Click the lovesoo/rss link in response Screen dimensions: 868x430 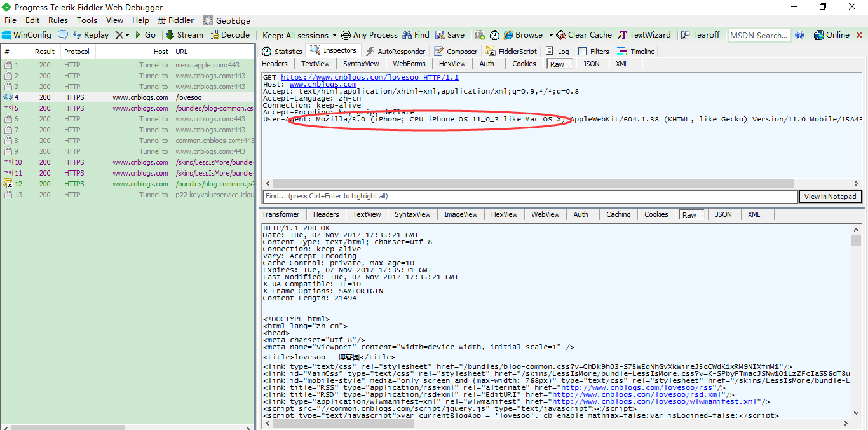point(636,387)
